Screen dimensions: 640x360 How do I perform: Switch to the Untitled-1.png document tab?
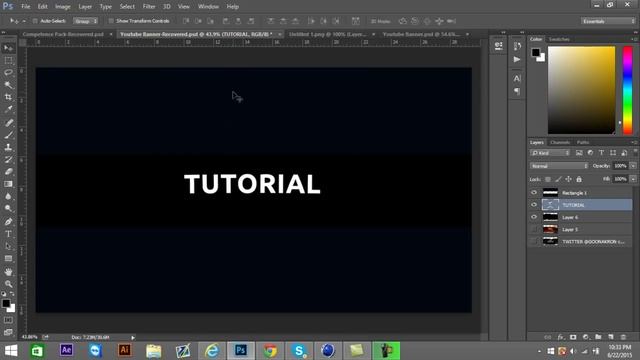pos(327,34)
